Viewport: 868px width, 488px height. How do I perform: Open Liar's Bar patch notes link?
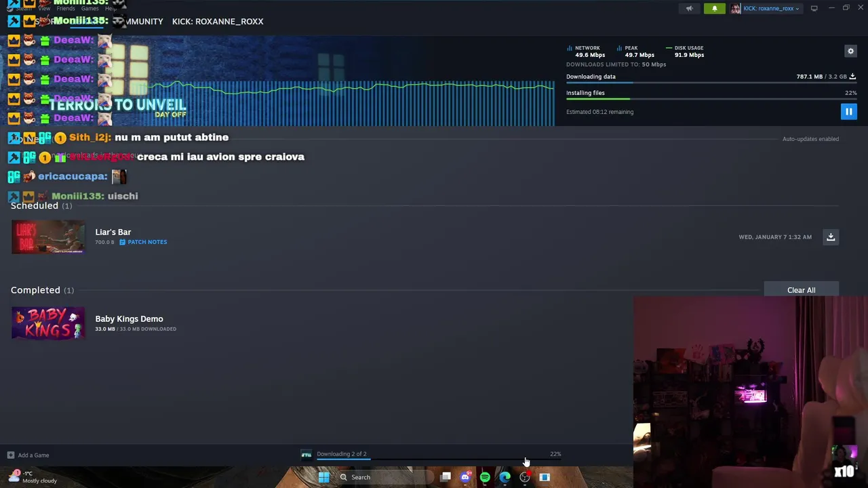point(143,242)
